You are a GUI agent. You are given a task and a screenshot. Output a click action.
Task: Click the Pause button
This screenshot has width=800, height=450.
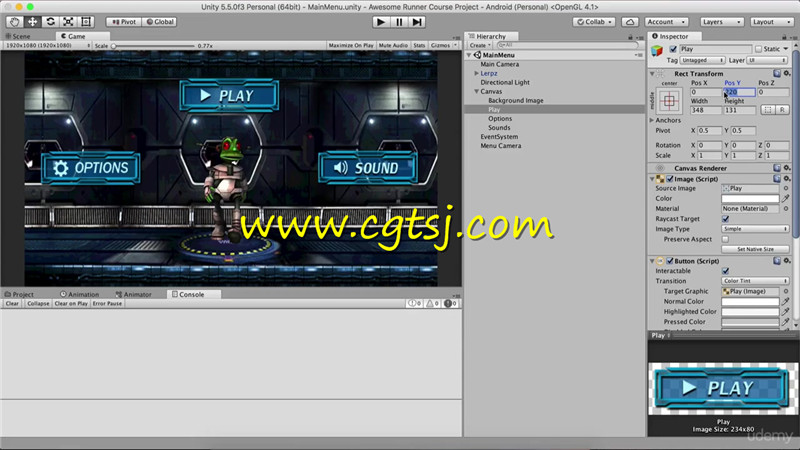point(399,22)
